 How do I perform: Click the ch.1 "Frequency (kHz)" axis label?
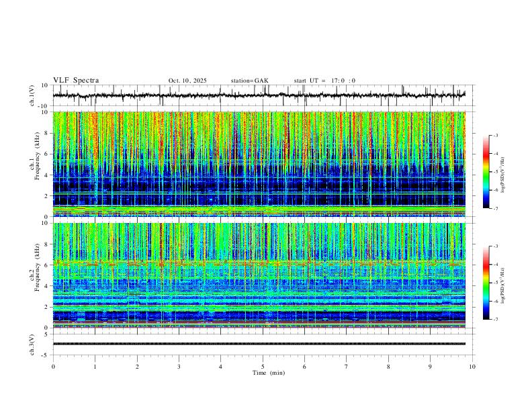point(37,154)
